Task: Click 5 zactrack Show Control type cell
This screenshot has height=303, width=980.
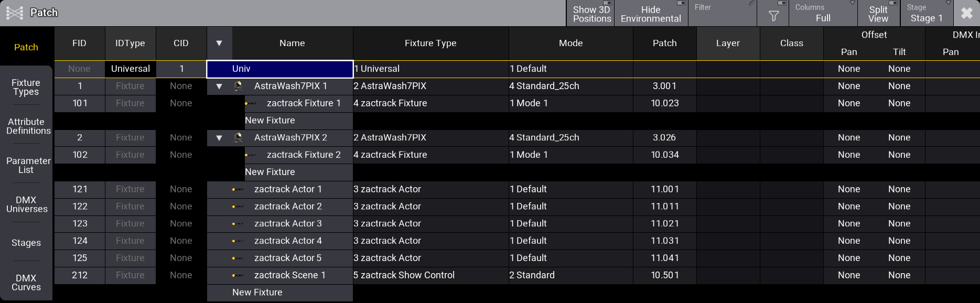Action: tap(430, 275)
